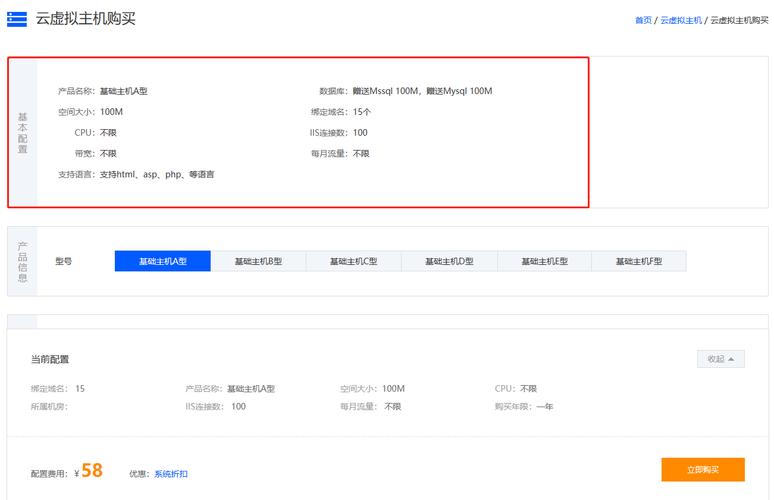Image resolution: width=774 pixels, height=500 pixels.
Task: Click the 云虚拟主机购买 page title
Action: coord(85,19)
